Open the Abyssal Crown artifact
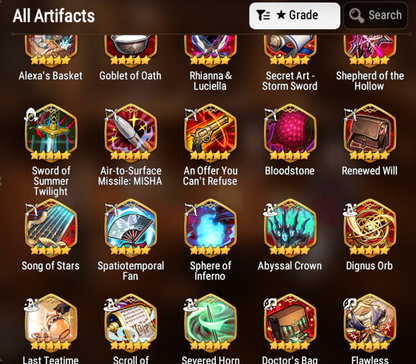Screen dimensions: 416x364 coord(290,228)
